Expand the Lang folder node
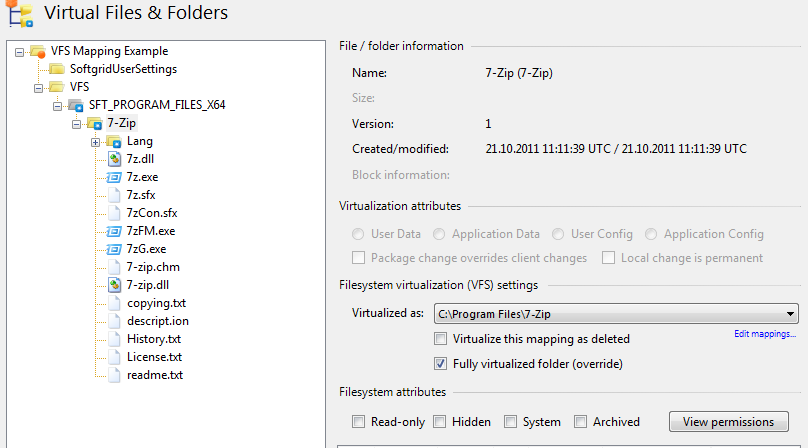This screenshot has width=808, height=448. pos(96,141)
